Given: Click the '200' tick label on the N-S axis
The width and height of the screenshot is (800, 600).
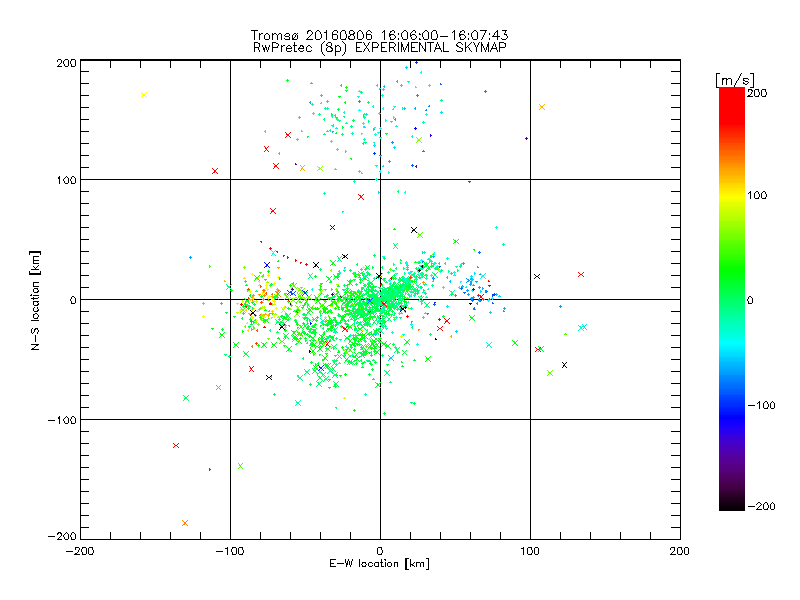Looking at the screenshot, I should tap(66, 63).
